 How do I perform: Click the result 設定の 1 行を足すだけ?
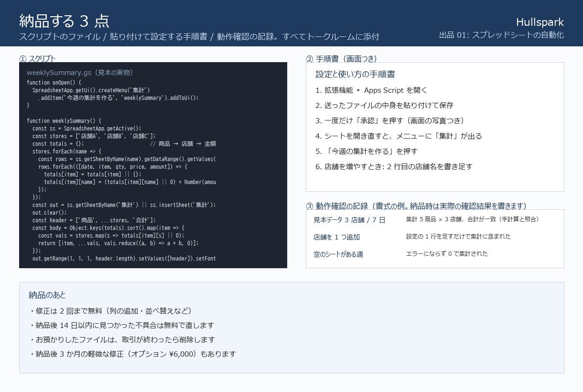tap(458, 236)
